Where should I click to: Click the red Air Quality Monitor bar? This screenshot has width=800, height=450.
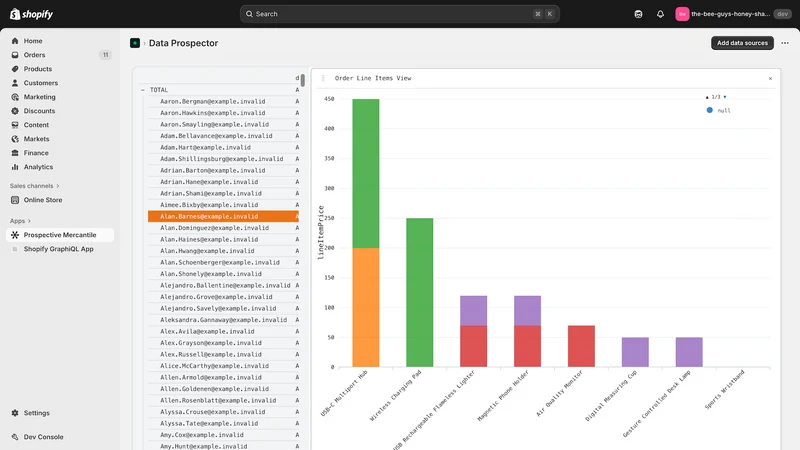tap(581, 346)
